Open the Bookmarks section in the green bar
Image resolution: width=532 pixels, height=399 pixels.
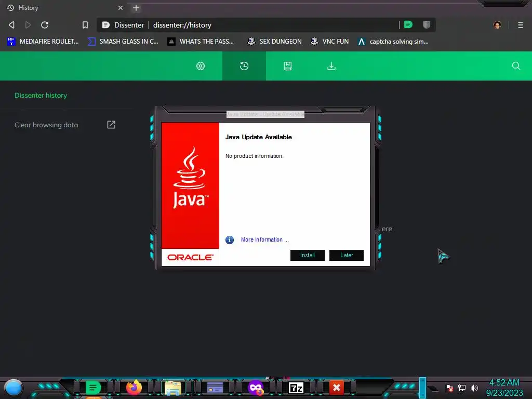pos(288,66)
